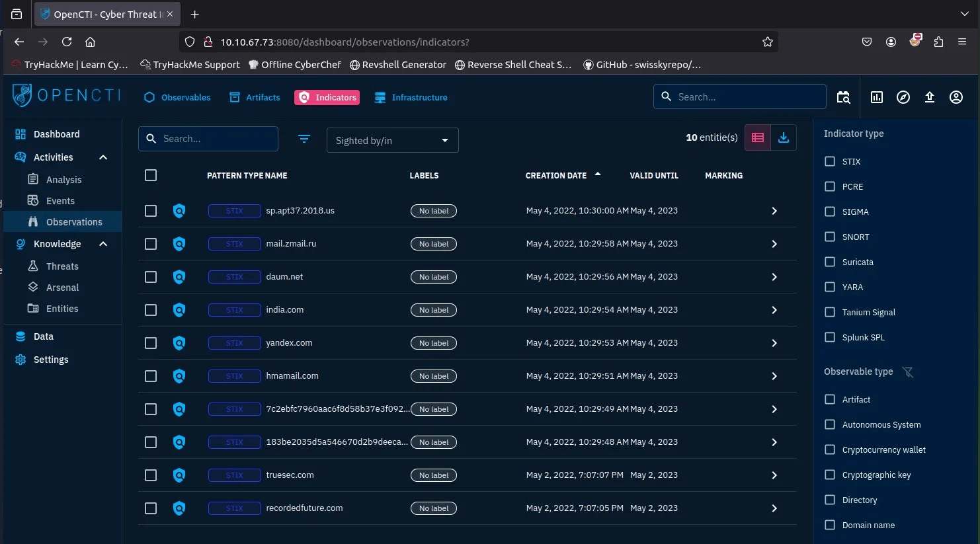980x544 pixels.
Task: Open the advanced search icon in top bar
Action: tap(844, 97)
